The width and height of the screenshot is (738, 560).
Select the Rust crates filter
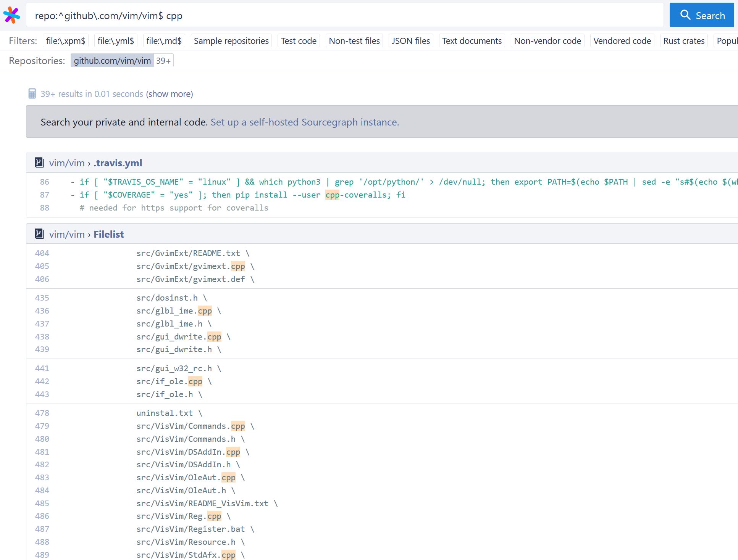pos(684,41)
